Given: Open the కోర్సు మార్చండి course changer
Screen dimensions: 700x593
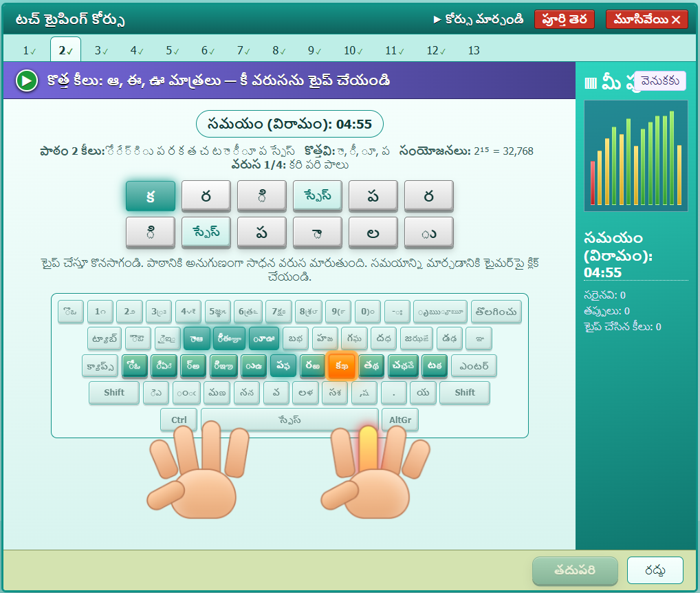Looking at the screenshot, I should click(479, 20).
